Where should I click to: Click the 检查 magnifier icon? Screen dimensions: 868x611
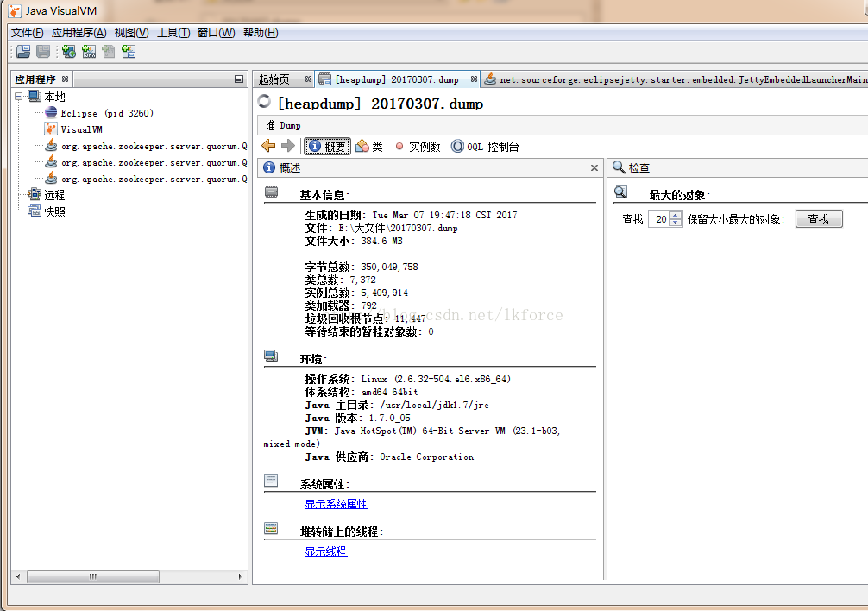[619, 167]
